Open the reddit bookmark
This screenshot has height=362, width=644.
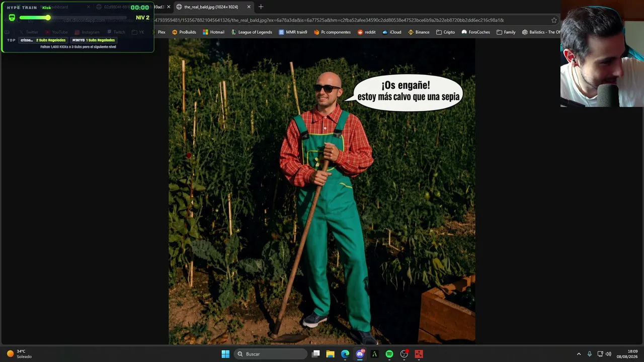[367, 32]
